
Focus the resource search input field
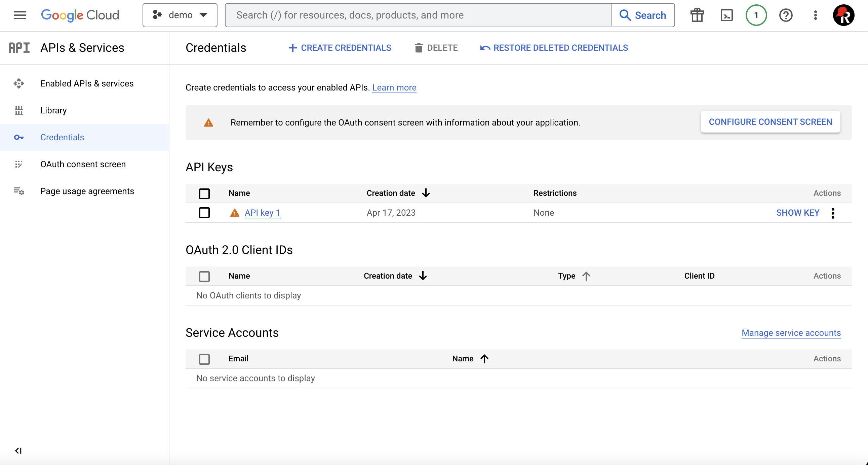coord(418,15)
